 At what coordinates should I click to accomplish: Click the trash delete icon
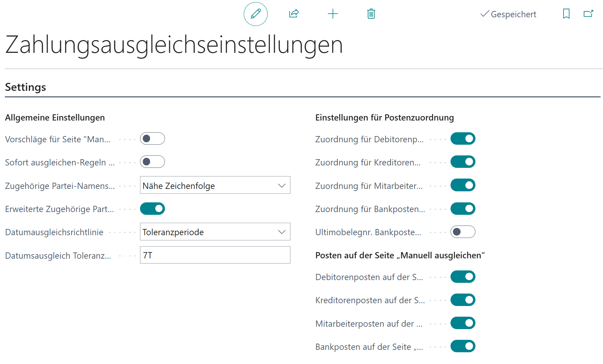(x=371, y=14)
